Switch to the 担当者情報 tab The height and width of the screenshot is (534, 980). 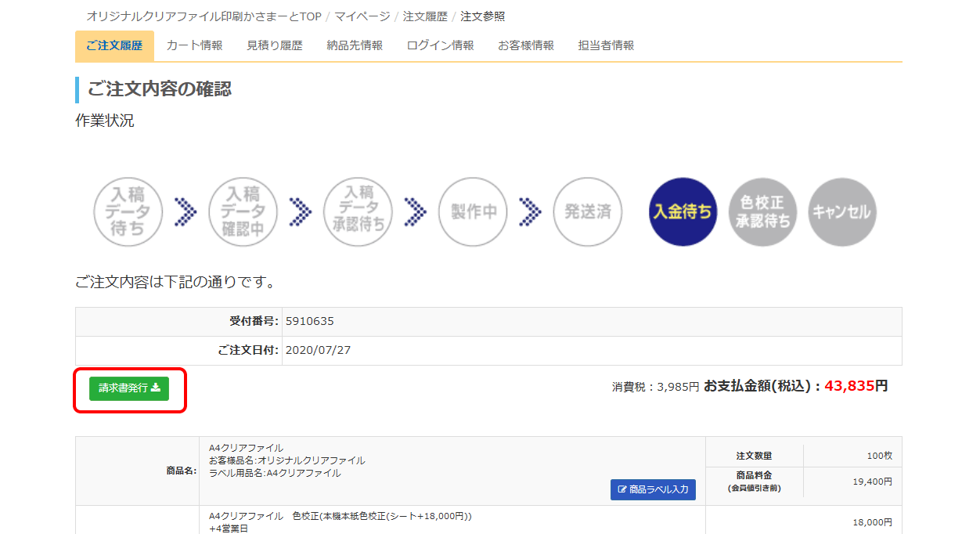(x=606, y=45)
